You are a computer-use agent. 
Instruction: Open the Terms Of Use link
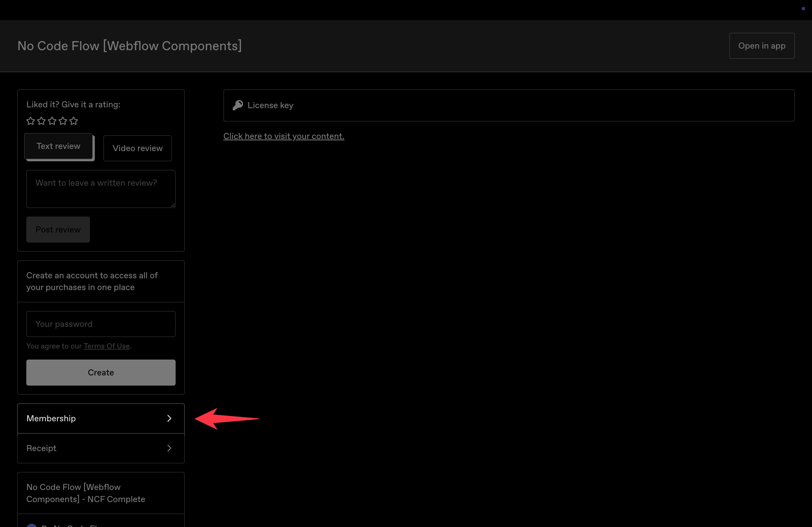(x=107, y=346)
